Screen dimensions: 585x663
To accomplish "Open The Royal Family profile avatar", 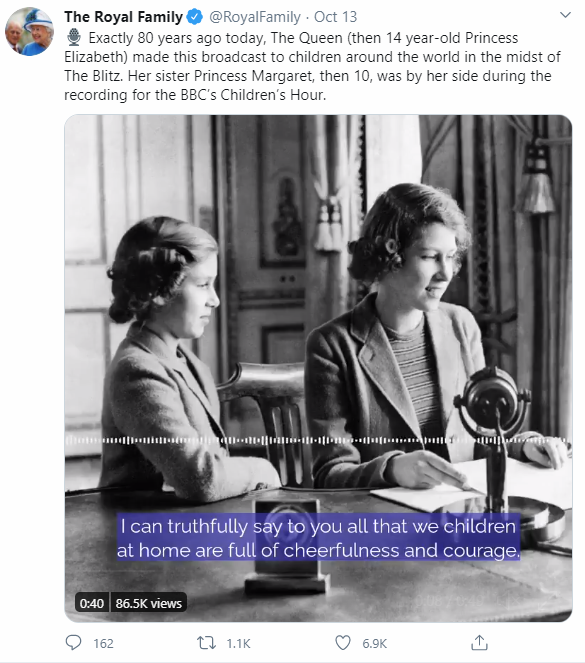I will click(29, 31).
